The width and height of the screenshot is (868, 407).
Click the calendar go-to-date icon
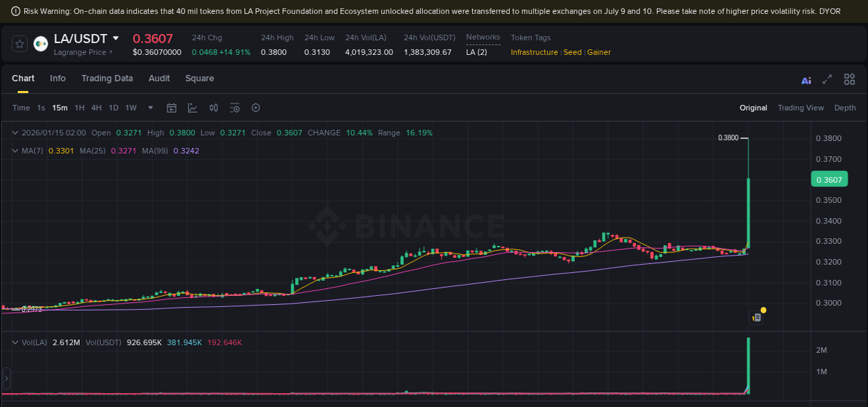click(x=172, y=108)
